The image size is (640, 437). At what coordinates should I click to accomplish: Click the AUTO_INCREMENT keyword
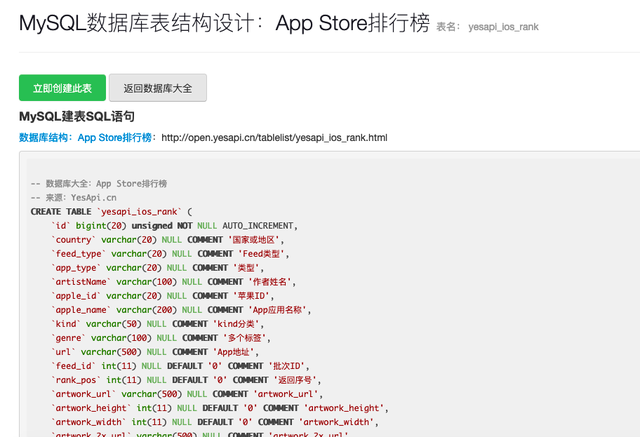point(258,226)
